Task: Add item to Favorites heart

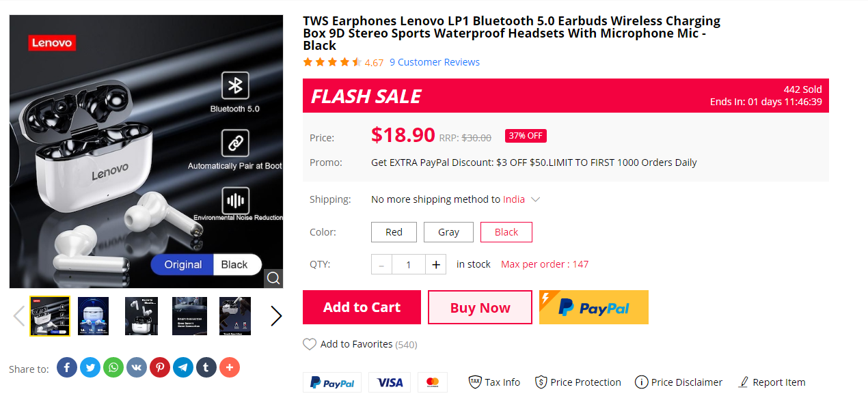Action: [x=310, y=344]
